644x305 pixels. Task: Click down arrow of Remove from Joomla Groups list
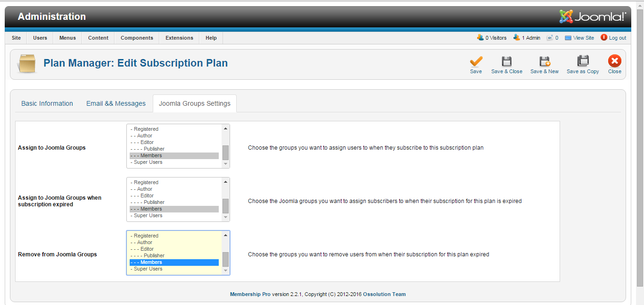[225, 271]
